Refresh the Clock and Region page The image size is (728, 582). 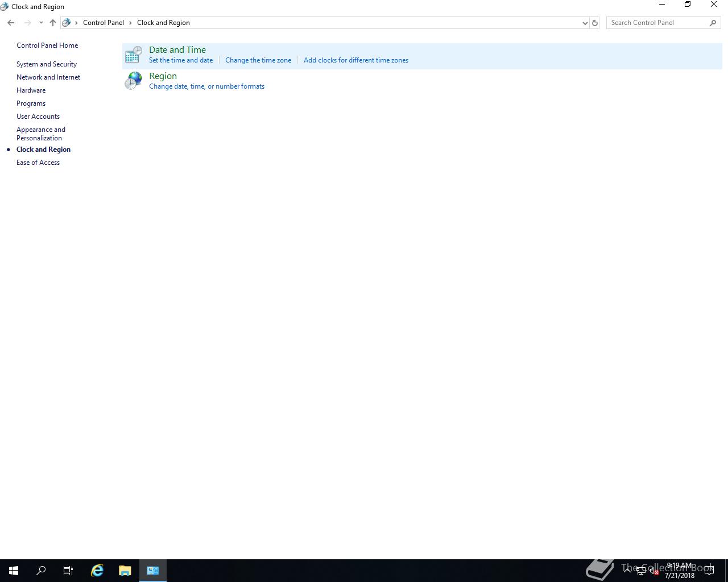pos(595,23)
